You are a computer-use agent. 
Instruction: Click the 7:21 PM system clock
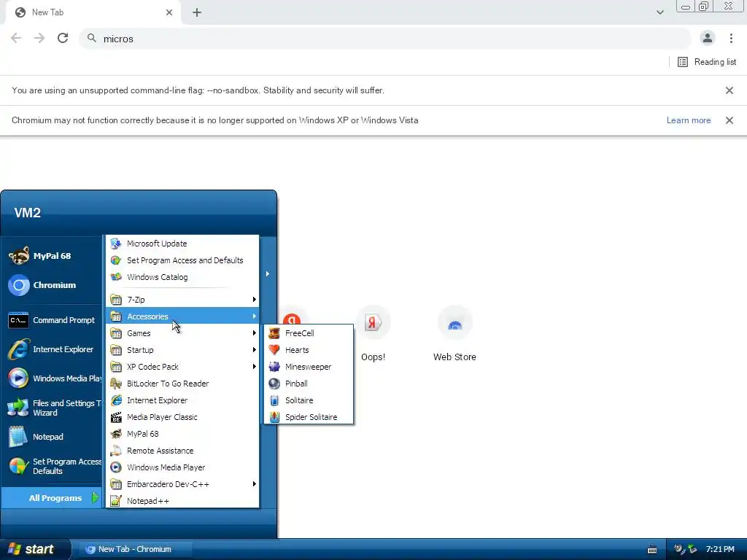tap(720, 549)
